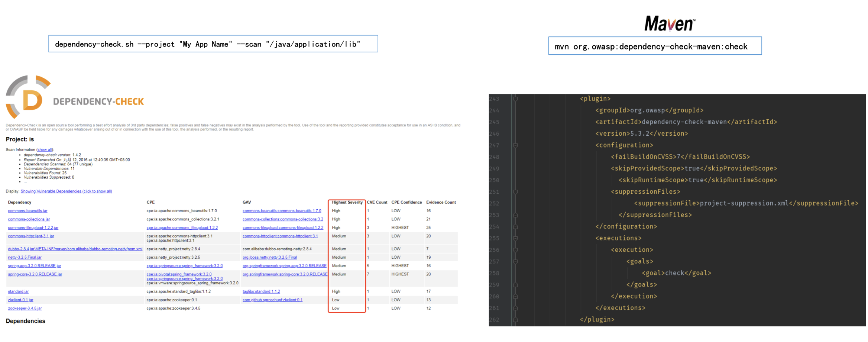Viewport: 868px width, 342px height.
Task: Click GAV link com.github.sgroschupf:zkclient:0.1
Action: 272,300
